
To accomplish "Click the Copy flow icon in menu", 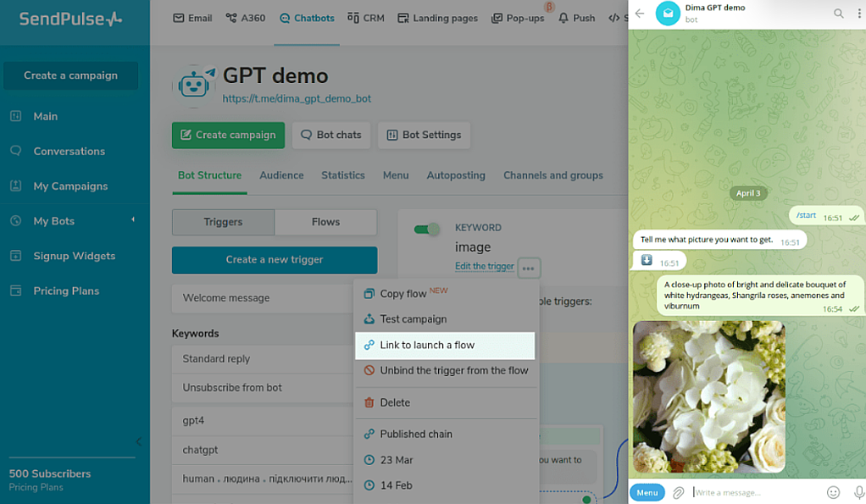I will [x=369, y=294].
